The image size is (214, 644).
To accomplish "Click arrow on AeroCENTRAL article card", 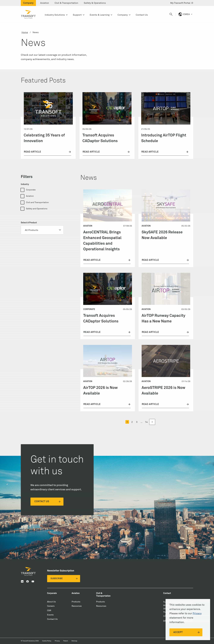I will [x=129, y=260].
